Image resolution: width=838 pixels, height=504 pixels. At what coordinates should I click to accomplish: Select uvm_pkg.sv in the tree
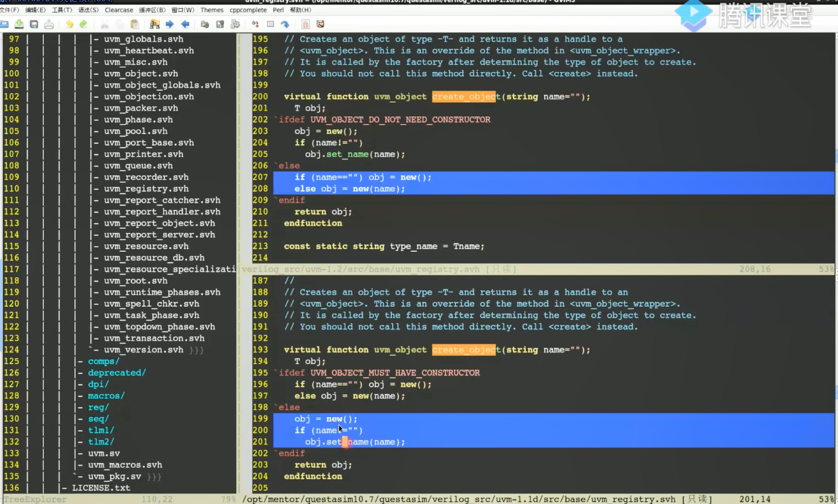point(115,476)
